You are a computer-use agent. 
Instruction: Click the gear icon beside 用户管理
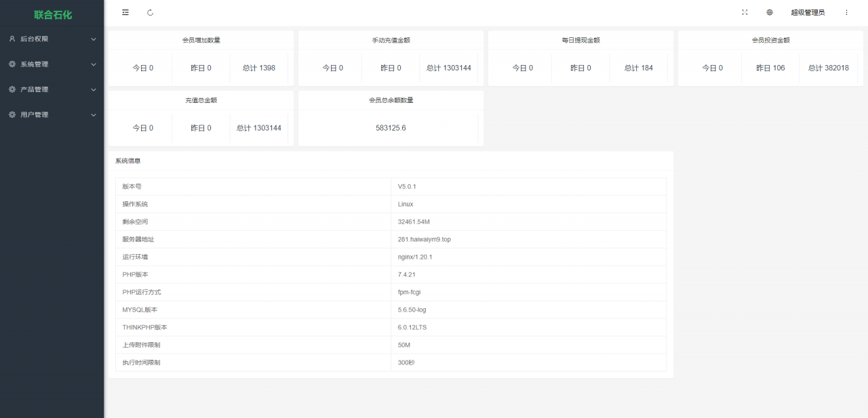(12, 115)
